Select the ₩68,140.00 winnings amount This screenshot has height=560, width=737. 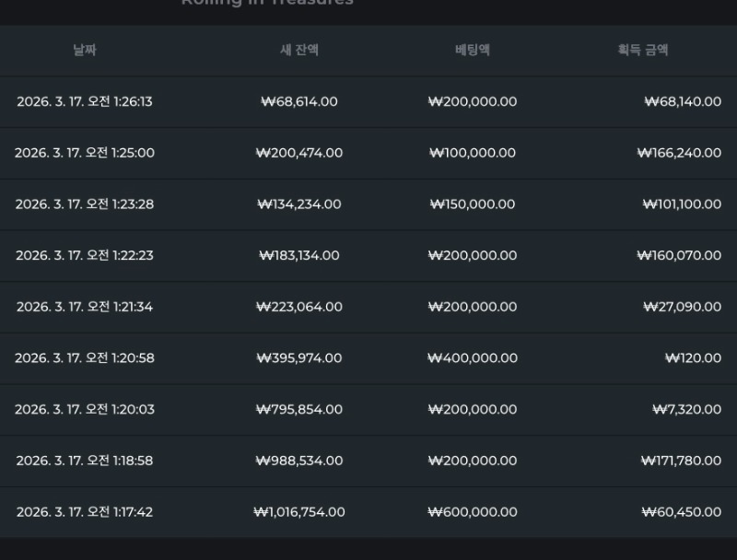[x=682, y=101]
